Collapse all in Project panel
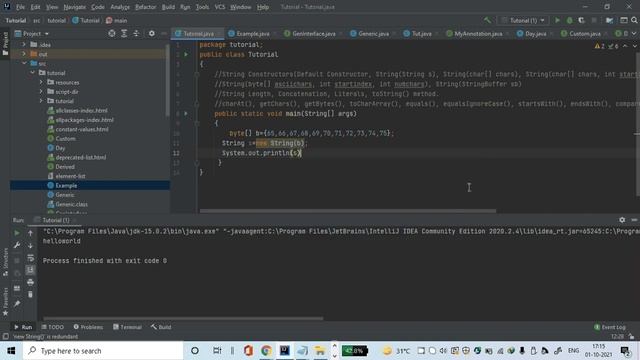The width and height of the screenshot is (640, 360). (x=136, y=33)
